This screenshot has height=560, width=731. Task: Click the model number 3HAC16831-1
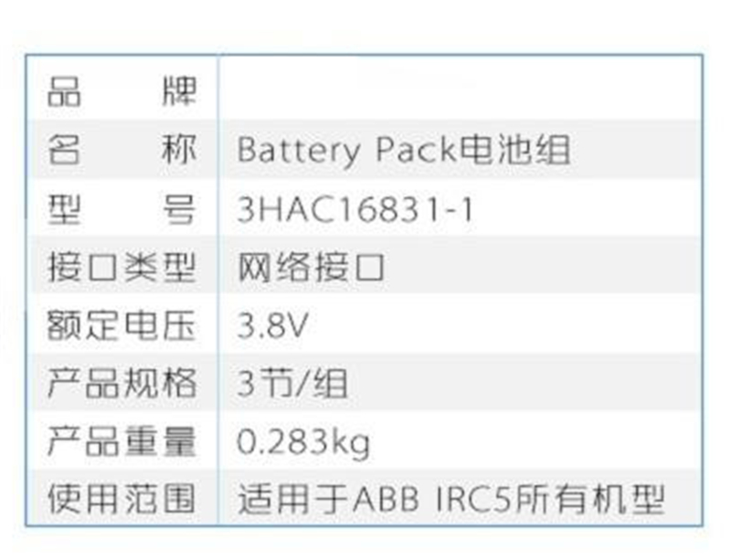tap(355, 209)
